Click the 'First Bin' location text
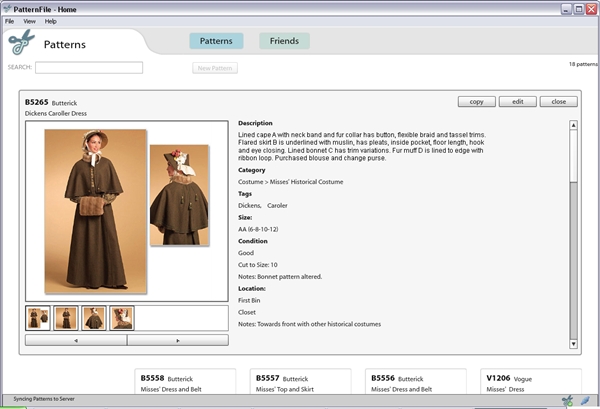The image size is (600, 409). click(249, 301)
